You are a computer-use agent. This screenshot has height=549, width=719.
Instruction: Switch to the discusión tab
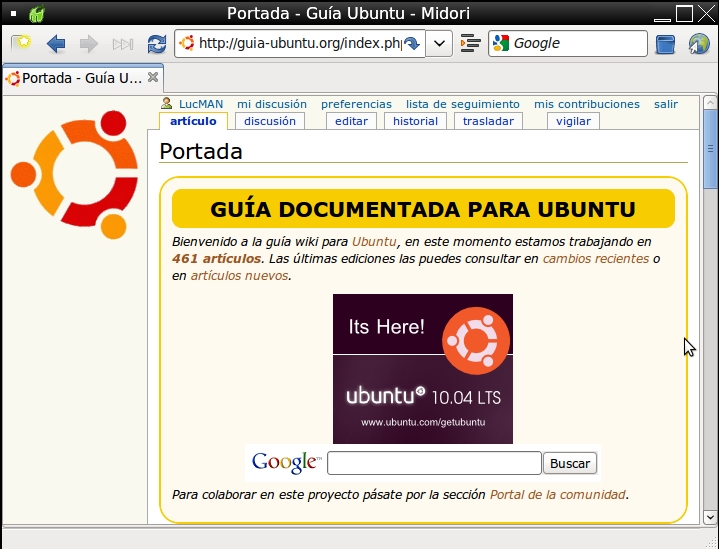tap(270, 121)
